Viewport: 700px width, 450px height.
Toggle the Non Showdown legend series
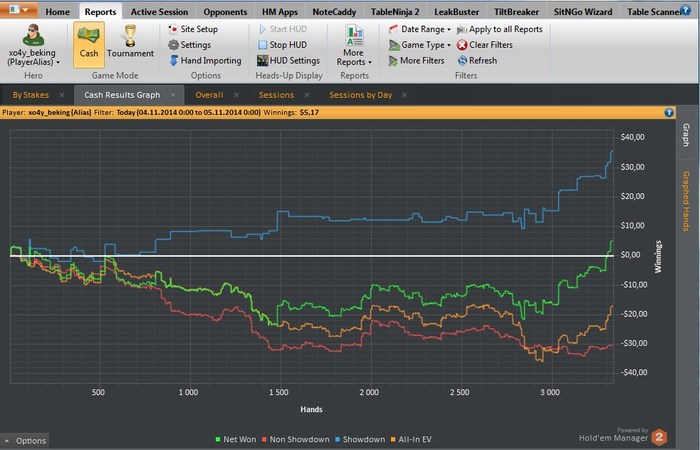295,440
